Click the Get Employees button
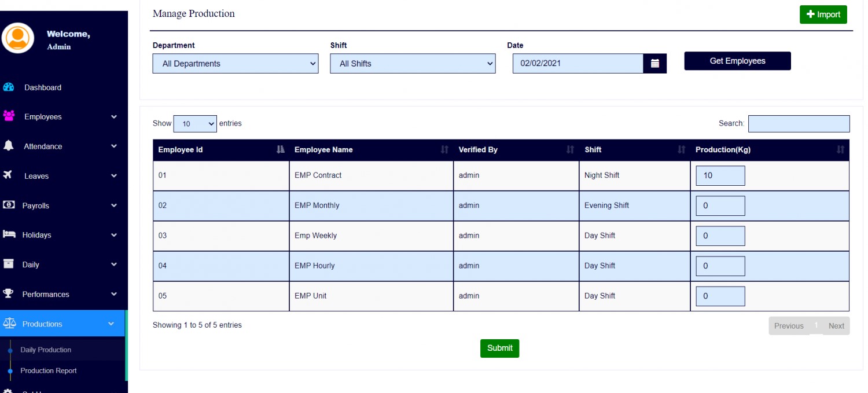 (737, 61)
